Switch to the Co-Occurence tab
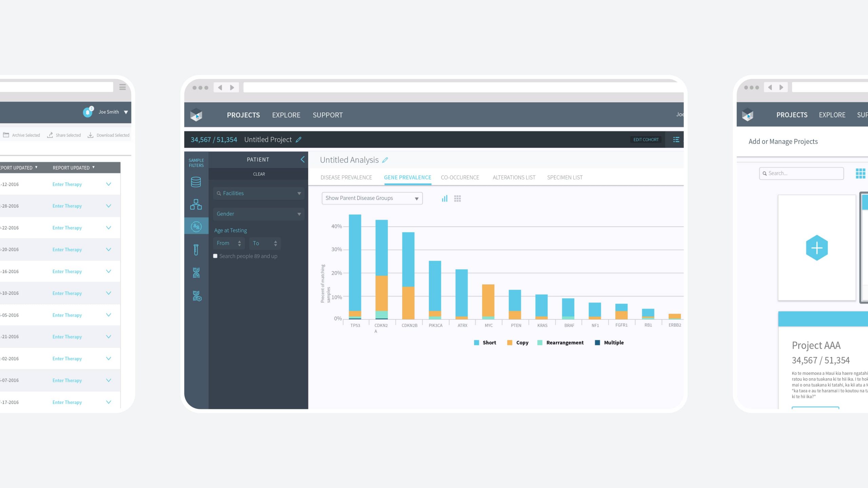Viewport: 868px width, 488px height. pyautogui.click(x=460, y=178)
